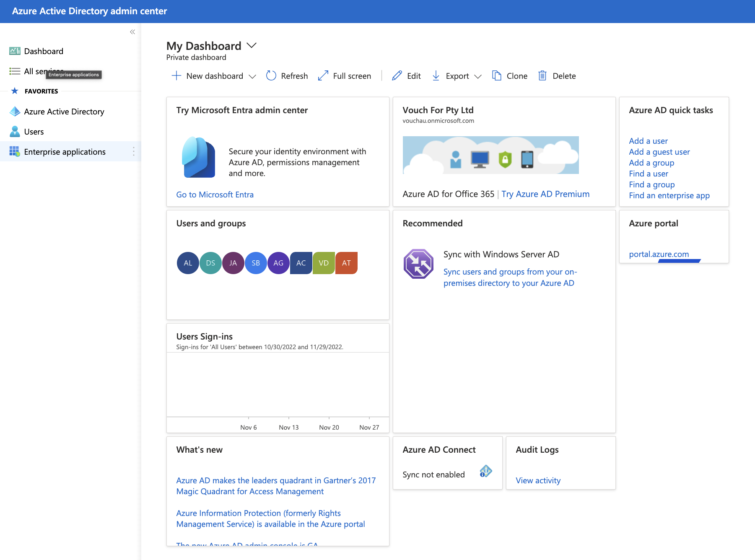Click the Add a guest user link
The width and height of the screenshot is (755, 560).
[659, 152]
